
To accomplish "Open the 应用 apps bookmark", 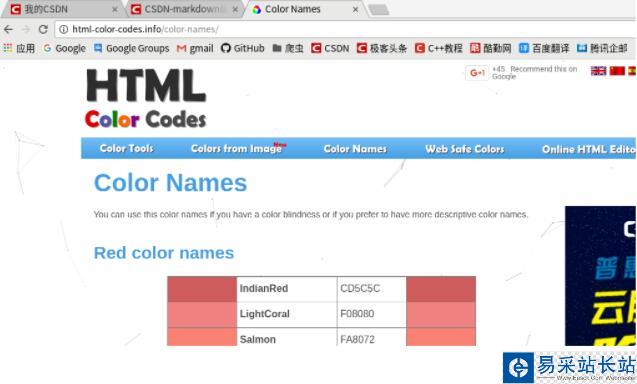I will (19, 48).
